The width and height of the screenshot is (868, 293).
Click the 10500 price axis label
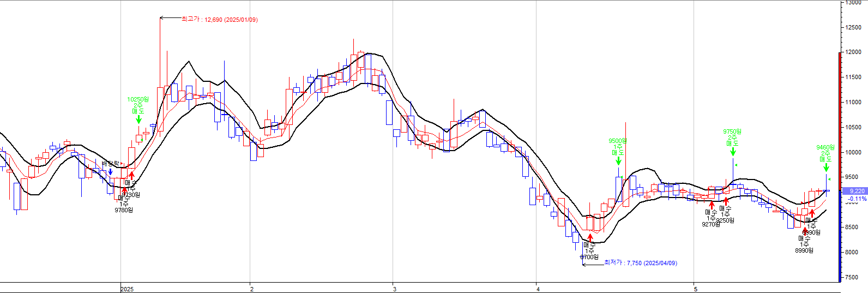(x=853, y=127)
